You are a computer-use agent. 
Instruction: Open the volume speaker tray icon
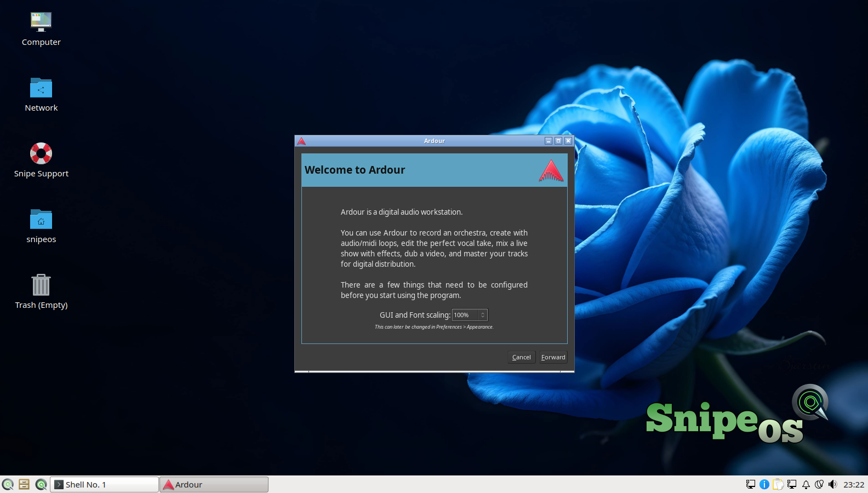[833, 484]
